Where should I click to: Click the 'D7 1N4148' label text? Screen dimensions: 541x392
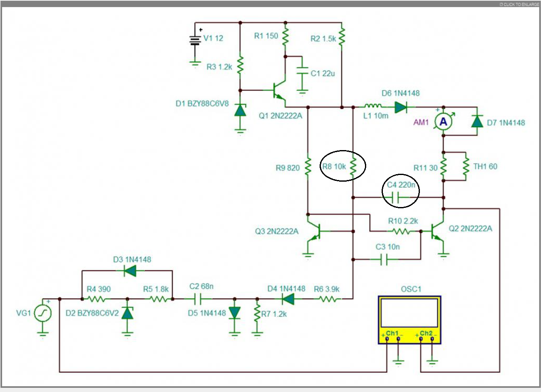tap(506, 123)
